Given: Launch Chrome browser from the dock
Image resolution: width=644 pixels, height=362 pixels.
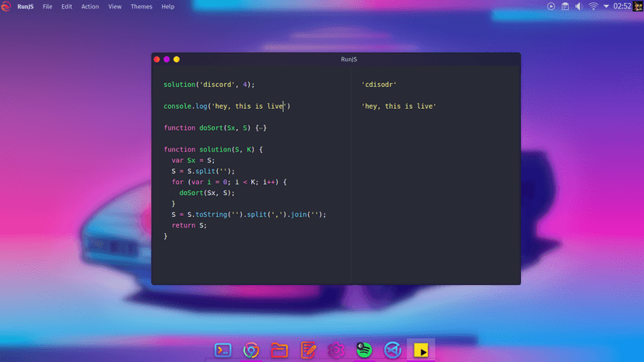Looking at the screenshot, I should coord(251,350).
